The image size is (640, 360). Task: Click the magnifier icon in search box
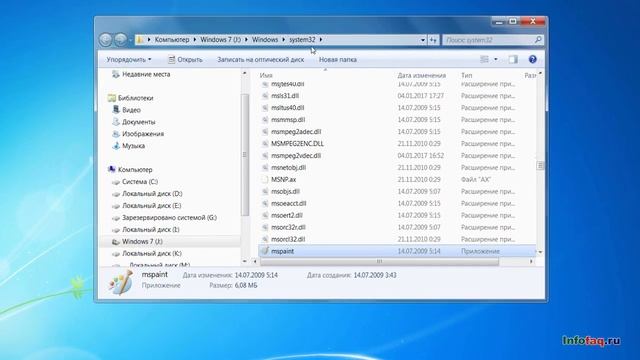(538, 40)
